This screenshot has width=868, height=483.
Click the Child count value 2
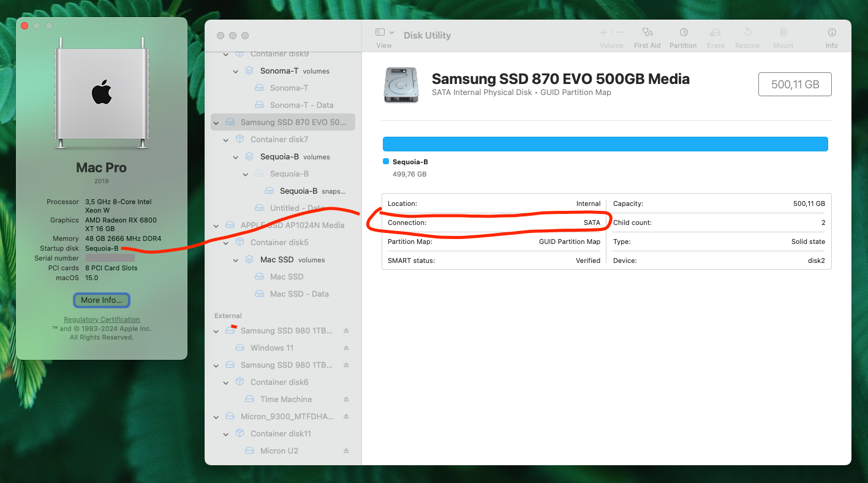click(x=823, y=222)
